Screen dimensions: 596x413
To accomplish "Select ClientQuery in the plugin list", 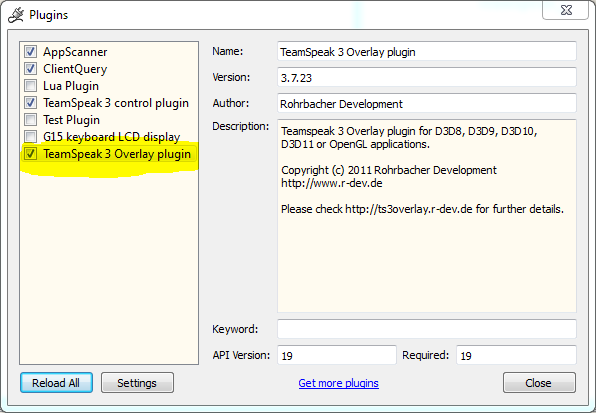I will tap(75, 69).
